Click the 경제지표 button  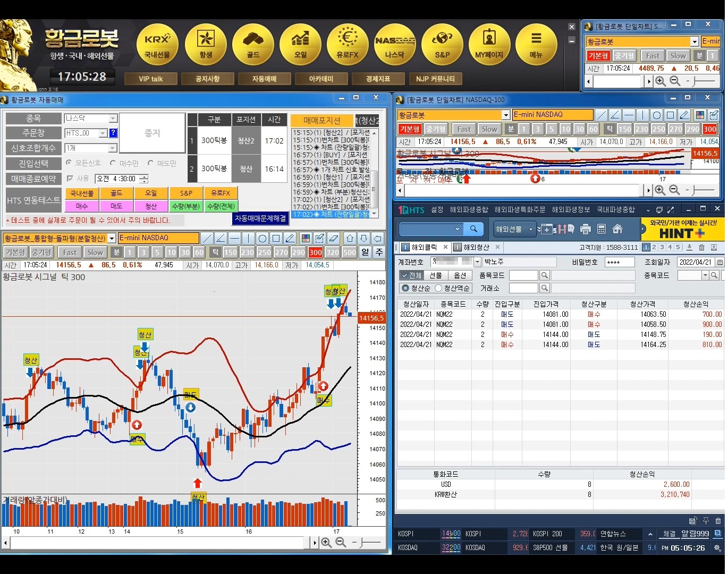[x=378, y=79]
